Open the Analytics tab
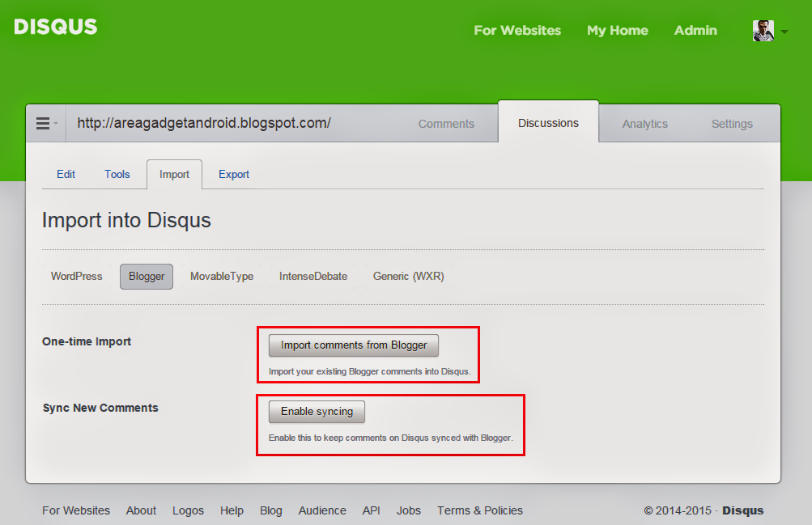 pyautogui.click(x=644, y=124)
